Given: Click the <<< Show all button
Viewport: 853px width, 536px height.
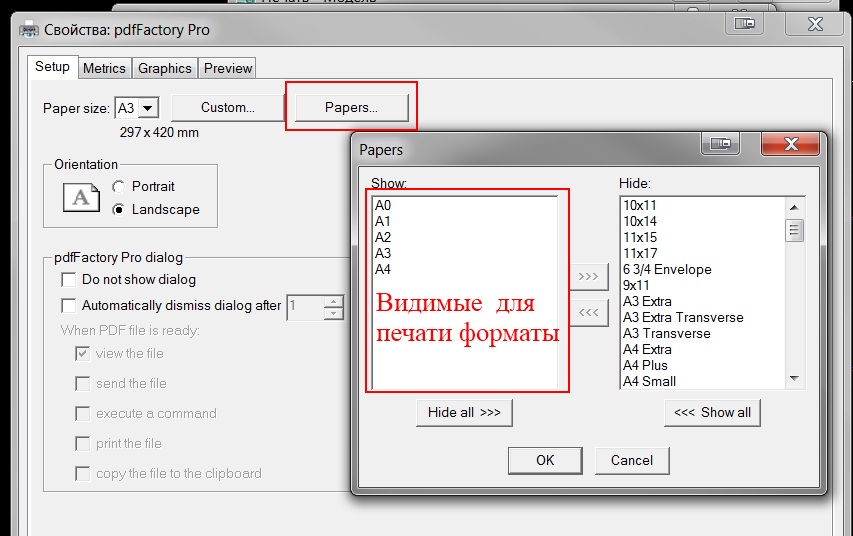Looking at the screenshot, I should click(x=712, y=412).
